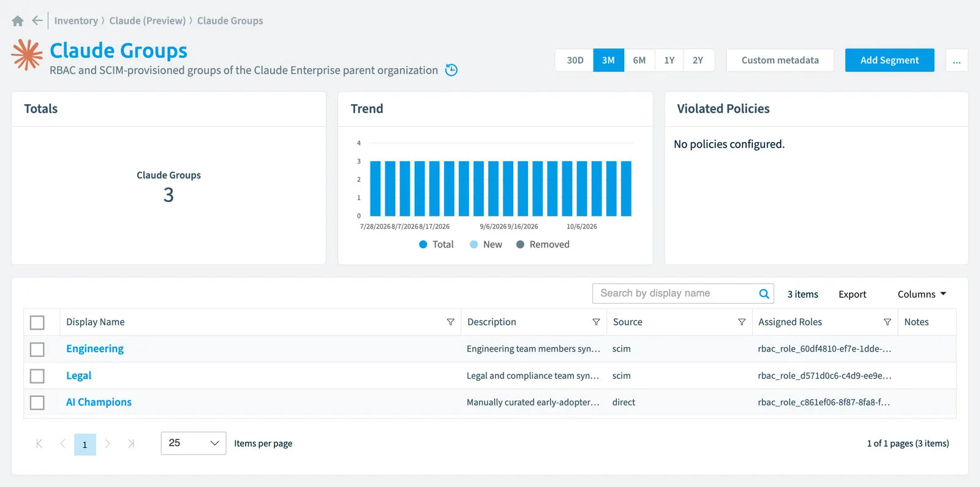Open the items per page dropdown
This screenshot has width=980, height=487.
coord(194,444)
